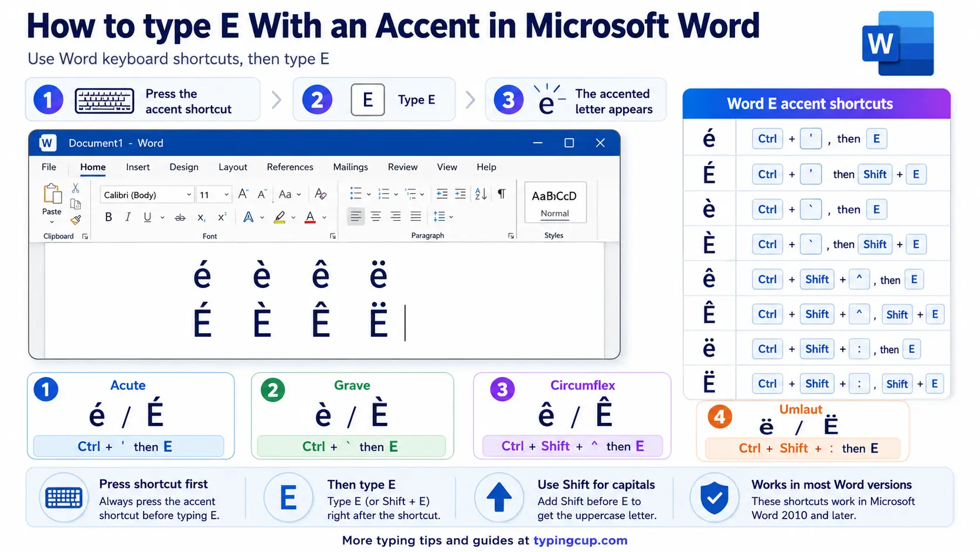Click the Copy icon in Clipboard group
Viewport: 980px width, 552px height.
pos(76,204)
